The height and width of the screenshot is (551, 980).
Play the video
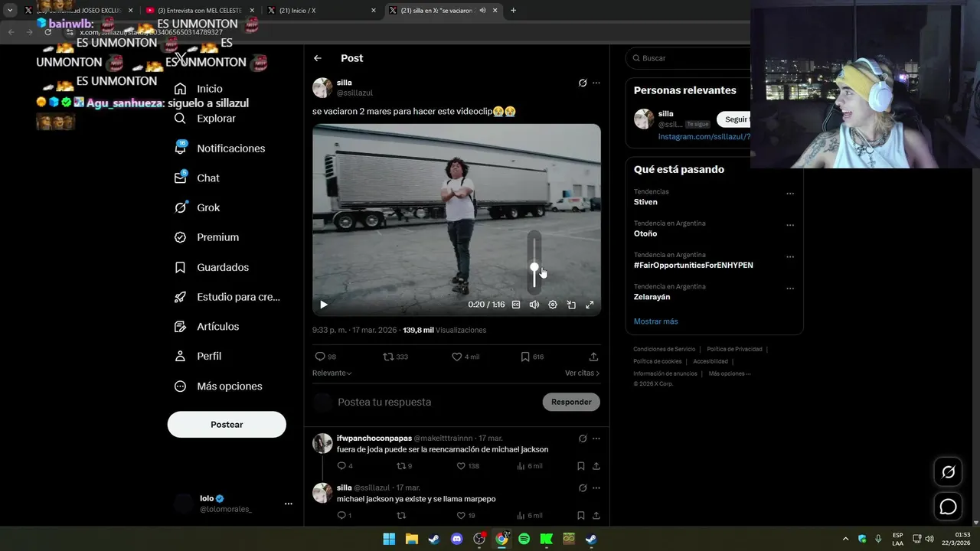click(324, 305)
